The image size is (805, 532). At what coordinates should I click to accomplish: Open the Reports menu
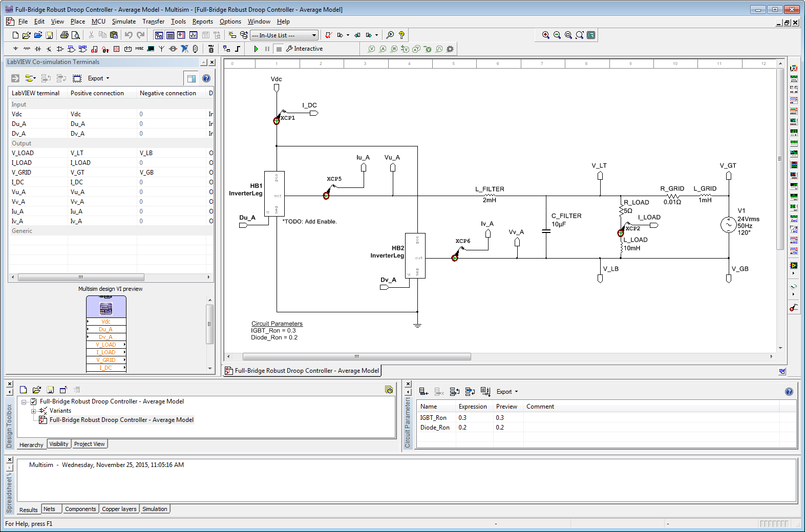[203, 22]
